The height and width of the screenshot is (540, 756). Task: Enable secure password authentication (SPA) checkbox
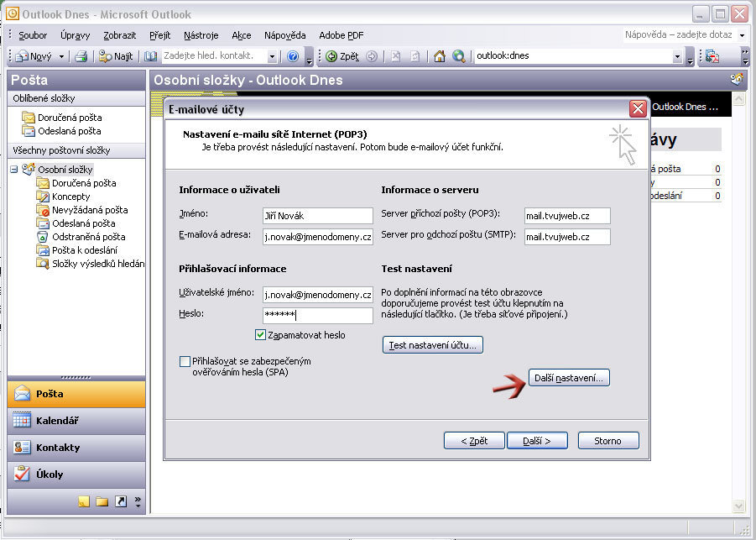point(185,361)
